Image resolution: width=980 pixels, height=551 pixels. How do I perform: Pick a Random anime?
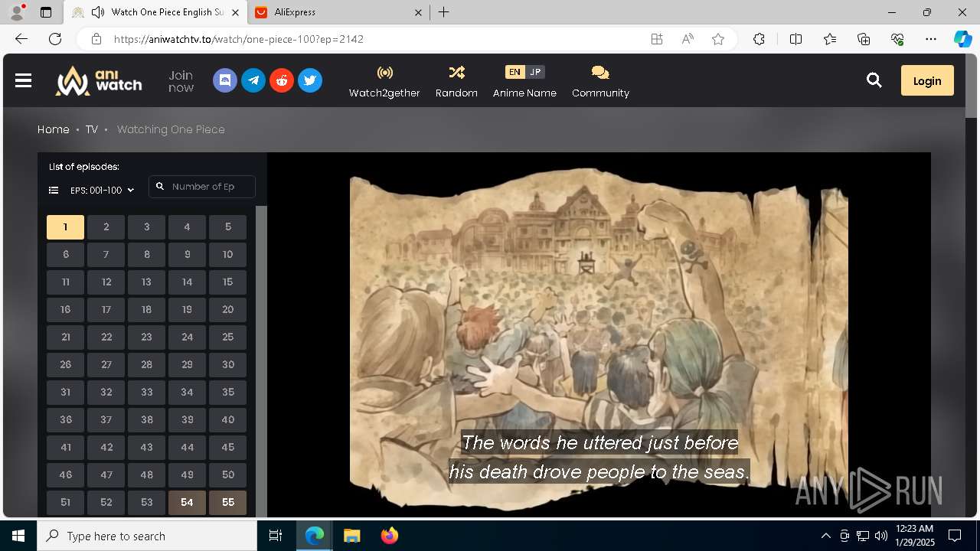(456, 81)
